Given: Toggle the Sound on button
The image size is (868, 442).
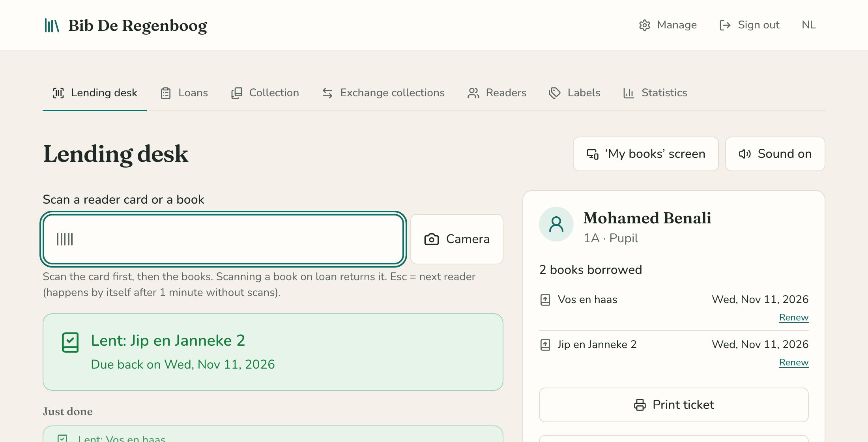Looking at the screenshot, I should pos(775,154).
